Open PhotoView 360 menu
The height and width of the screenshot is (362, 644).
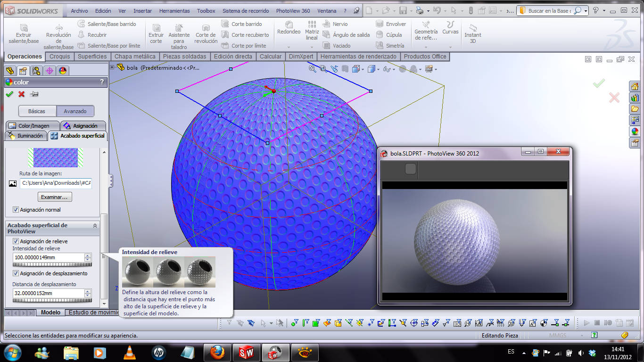[x=293, y=11]
